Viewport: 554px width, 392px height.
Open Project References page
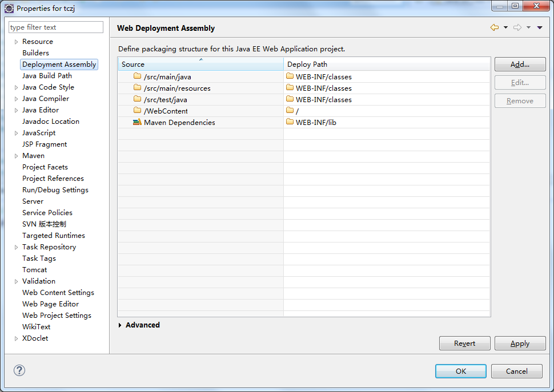point(53,179)
